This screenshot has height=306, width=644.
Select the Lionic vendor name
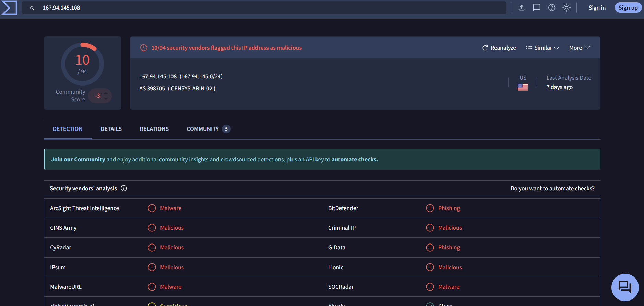coord(335,267)
